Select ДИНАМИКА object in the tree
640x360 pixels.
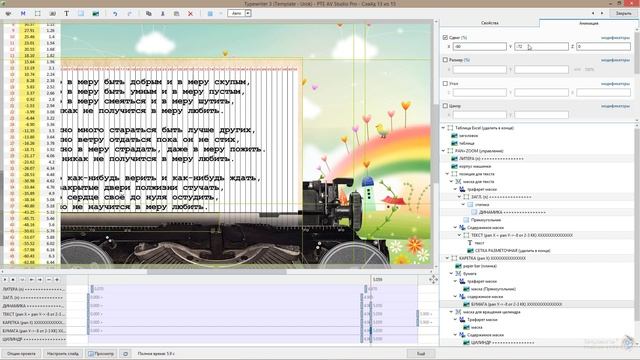coord(512,212)
